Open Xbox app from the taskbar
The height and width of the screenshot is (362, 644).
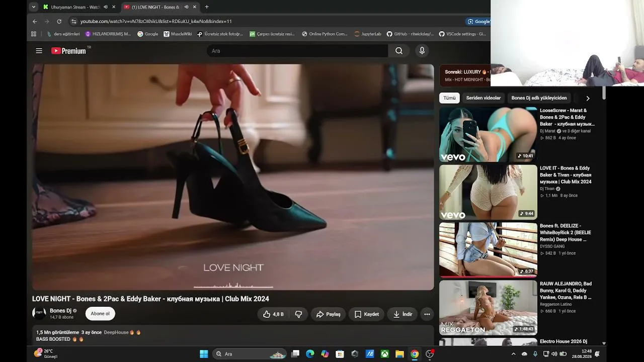385,354
